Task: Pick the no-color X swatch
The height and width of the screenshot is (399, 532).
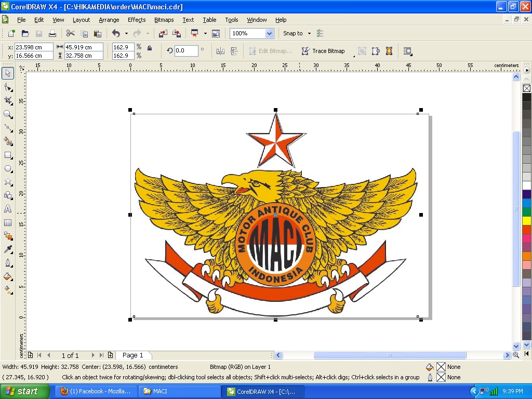Action: pos(527,88)
